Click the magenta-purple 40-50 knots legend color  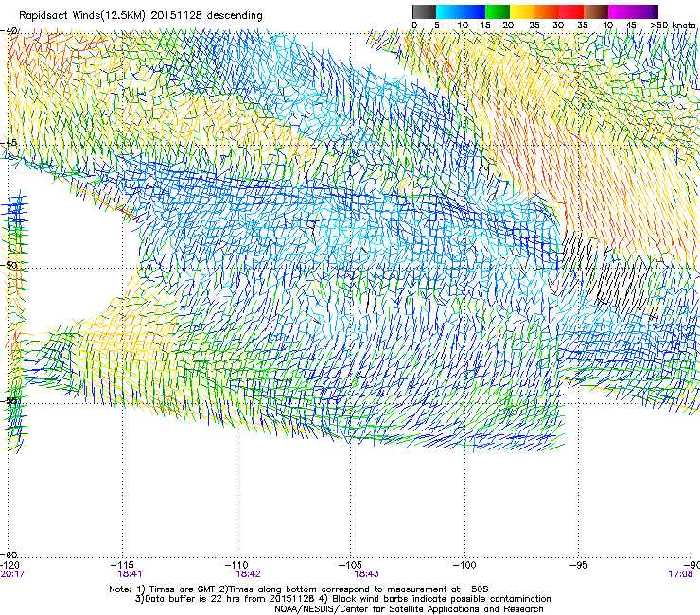(633, 11)
